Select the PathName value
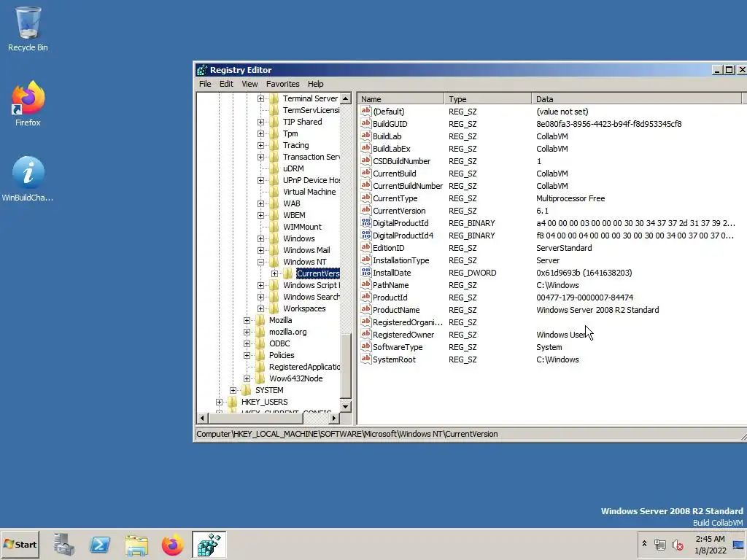 click(391, 285)
